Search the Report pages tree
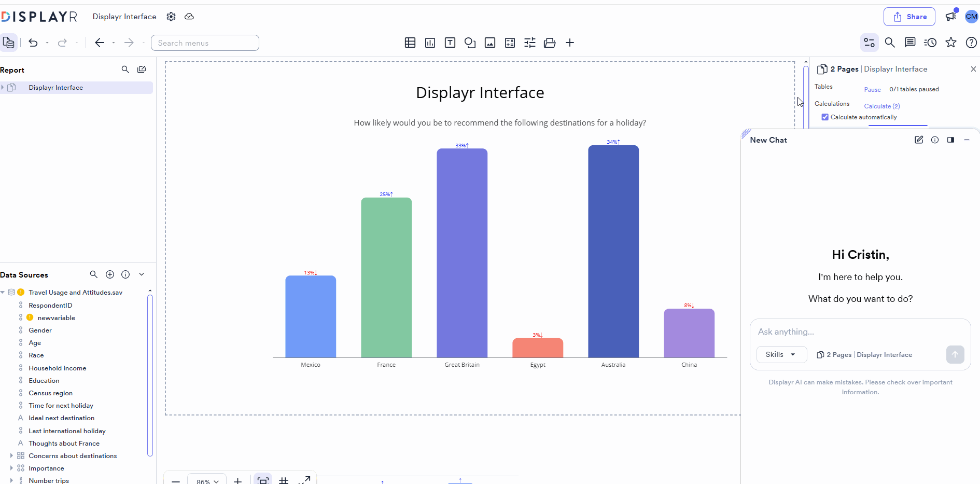Image resolution: width=980 pixels, height=484 pixels. 125,70
